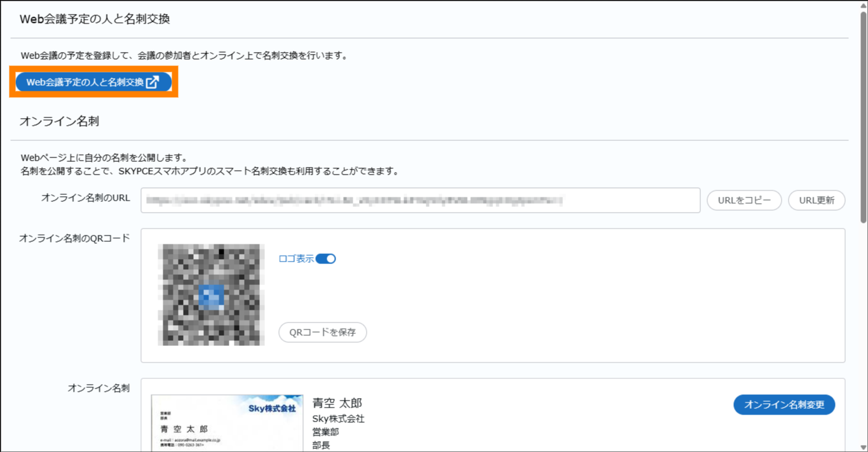Screen dimensions: 868x452
Task: Save the code with QRコードを保存
Action: tap(323, 332)
